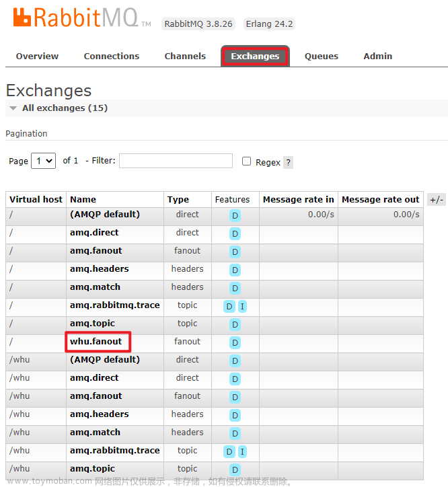
Task: Sort by Virtual host column header
Action: (36, 199)
